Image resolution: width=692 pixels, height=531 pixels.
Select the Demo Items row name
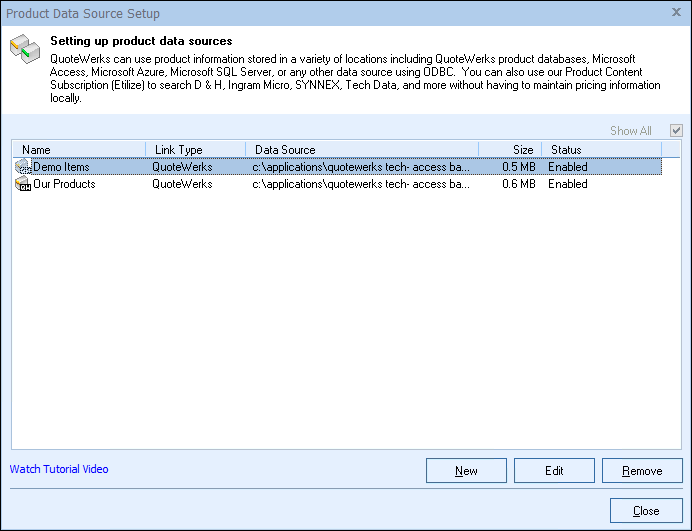click(62, 167)
